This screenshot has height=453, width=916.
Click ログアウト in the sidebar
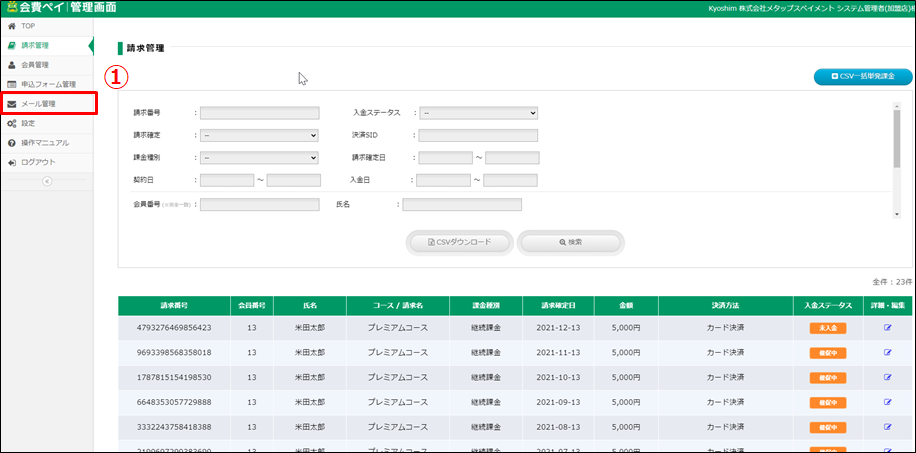(x=37, y=162)
